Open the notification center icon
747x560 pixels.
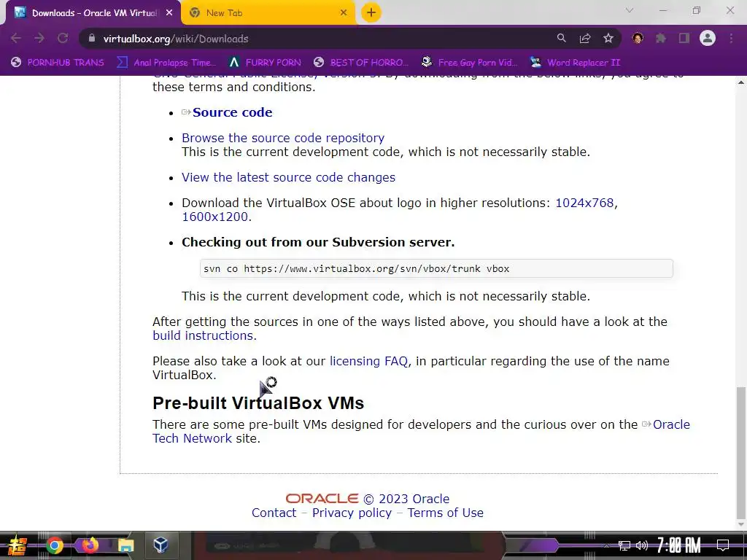coord(723,545)
